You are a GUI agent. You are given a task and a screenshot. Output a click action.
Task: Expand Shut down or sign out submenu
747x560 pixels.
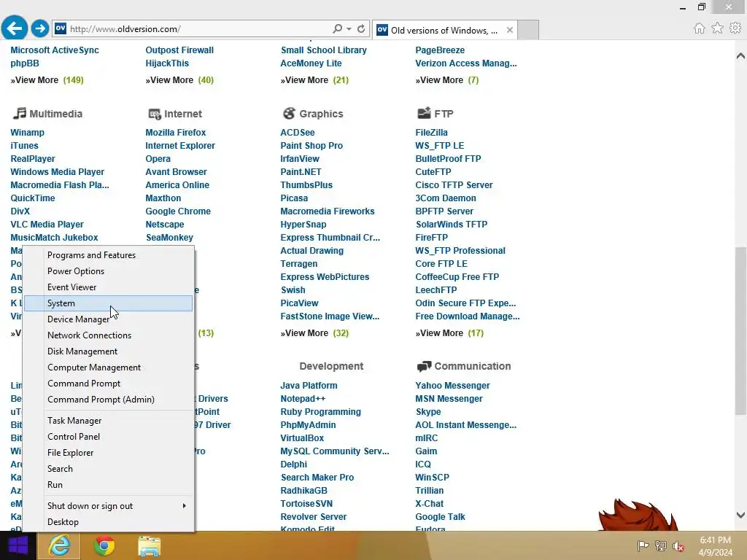click(x=184, y=506)
